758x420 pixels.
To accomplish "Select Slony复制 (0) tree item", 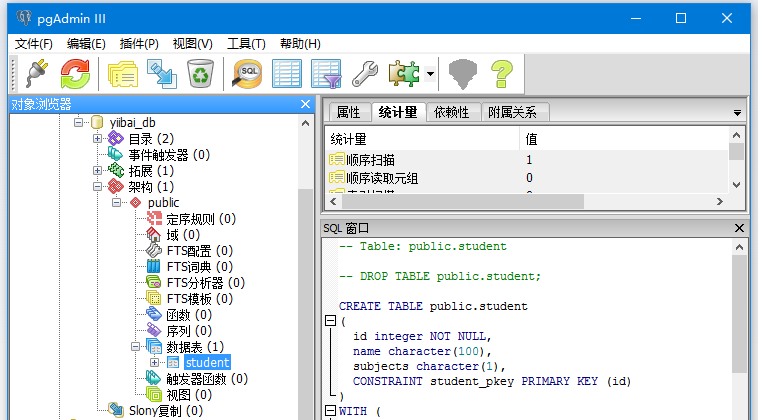I will point(166,411).
